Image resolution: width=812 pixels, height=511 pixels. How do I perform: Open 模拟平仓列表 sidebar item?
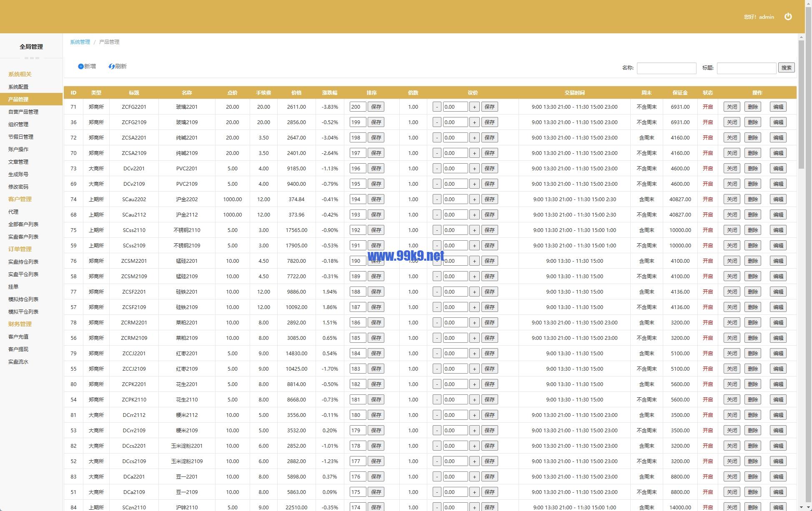pyautogui.click(x=23, y=312)
